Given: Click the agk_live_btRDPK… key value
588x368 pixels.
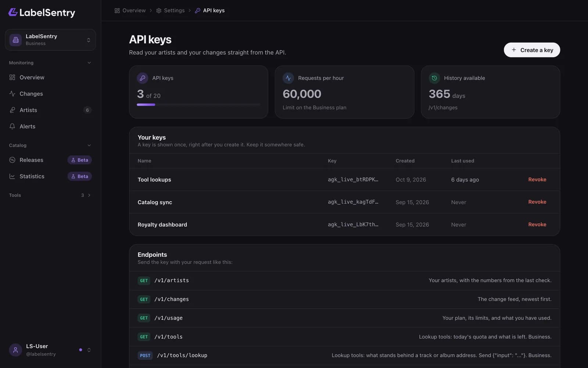Looking at the screenshot, I should [x=353, y=180].
